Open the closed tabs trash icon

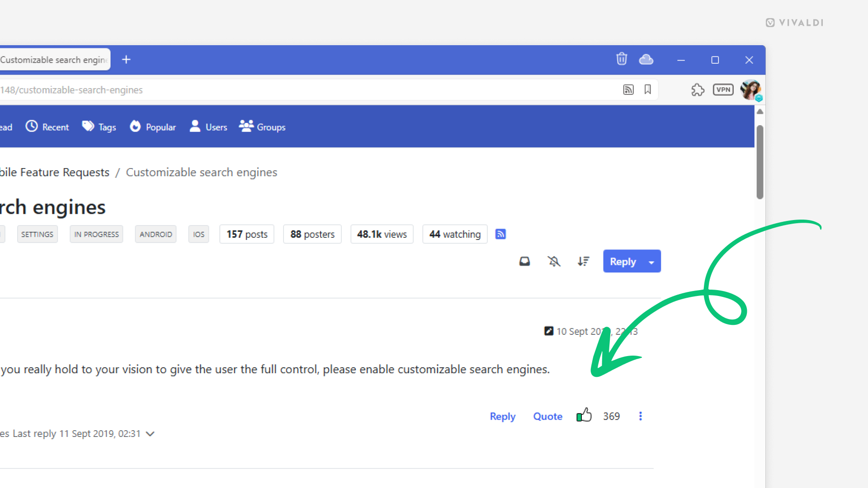[622, 59]
